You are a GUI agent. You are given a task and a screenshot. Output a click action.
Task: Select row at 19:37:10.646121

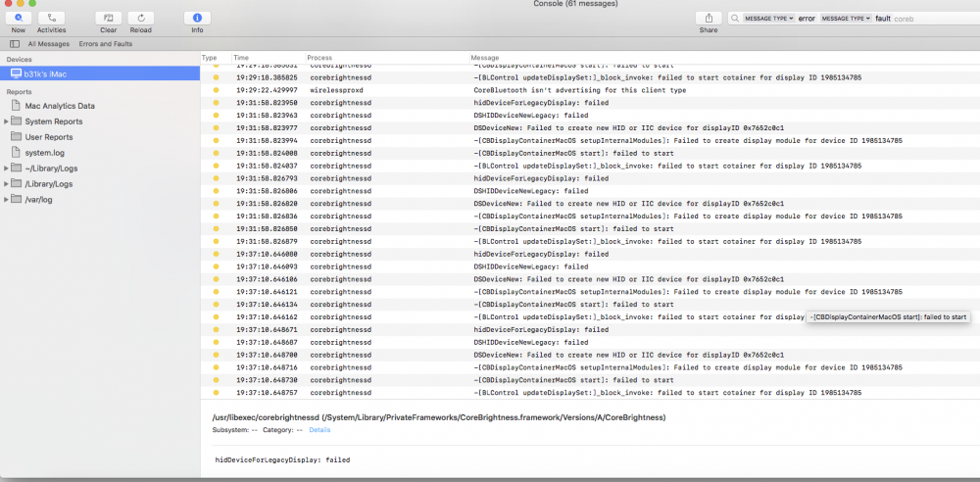click(x=590, y=291)
